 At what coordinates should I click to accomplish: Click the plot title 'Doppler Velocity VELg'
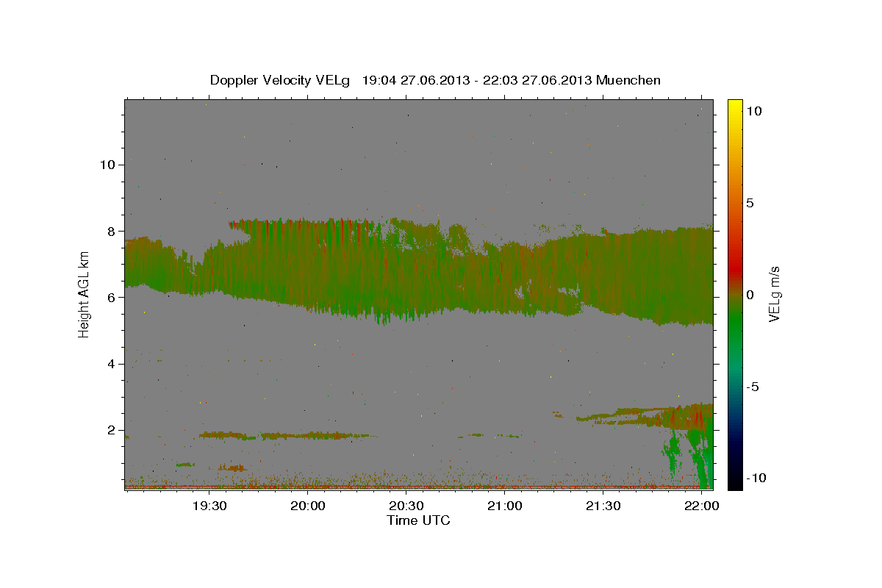[281, 80]
